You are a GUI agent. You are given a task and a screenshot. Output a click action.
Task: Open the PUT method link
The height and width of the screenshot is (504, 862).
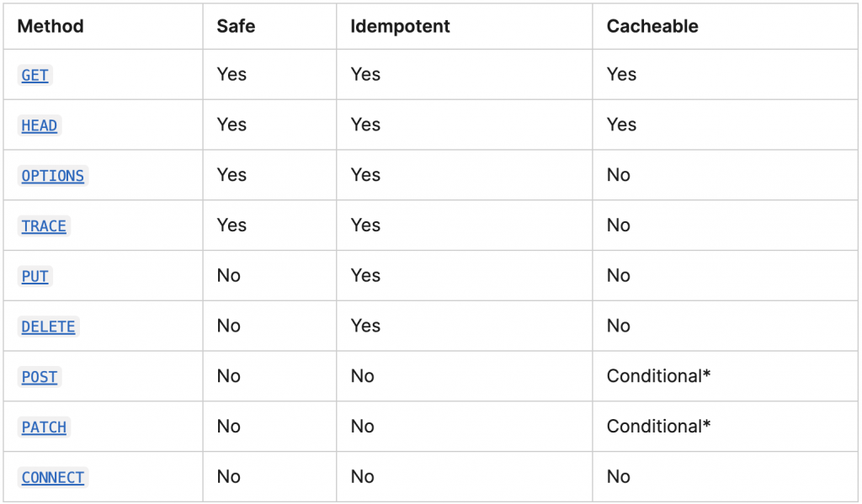click(x=35, y=276)
